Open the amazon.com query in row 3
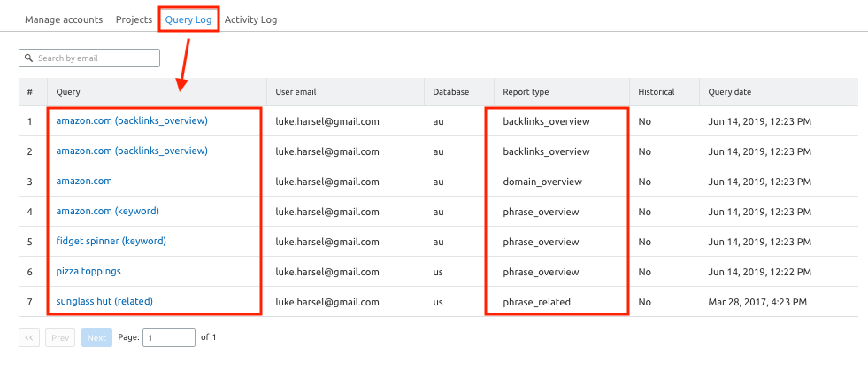Screen dimensions: 868x371 (x=84, y=181)
